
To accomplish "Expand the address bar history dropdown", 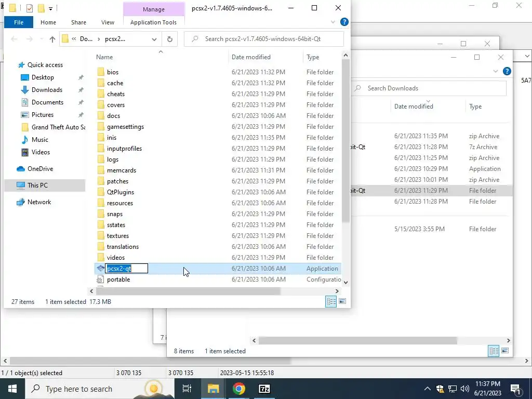I will pyautogui.click(x=154, y=39).
